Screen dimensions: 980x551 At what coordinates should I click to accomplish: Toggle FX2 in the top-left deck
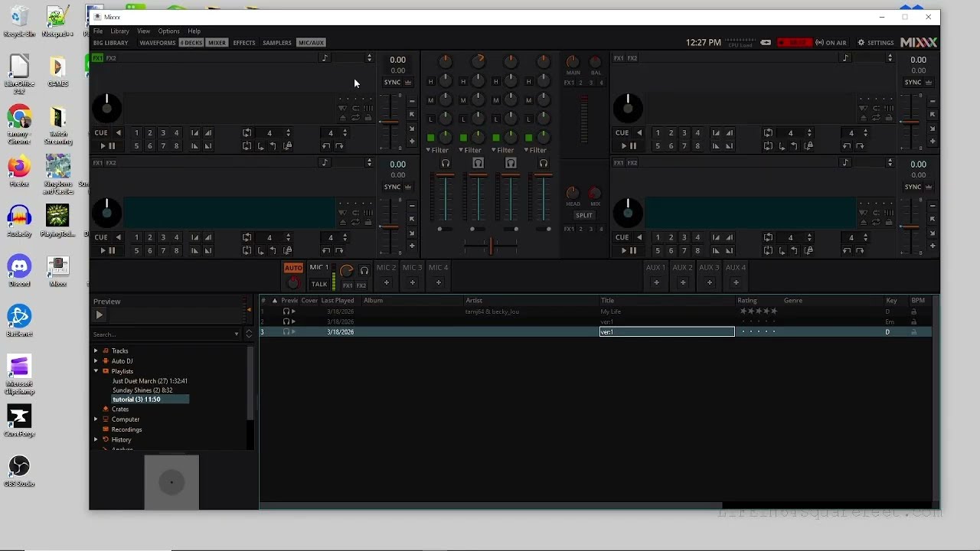(111, 58)
